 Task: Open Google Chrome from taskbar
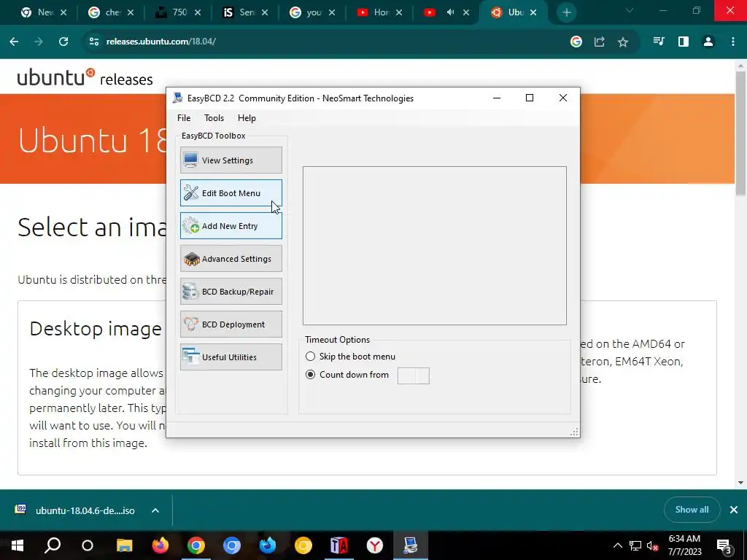[196, 545]
